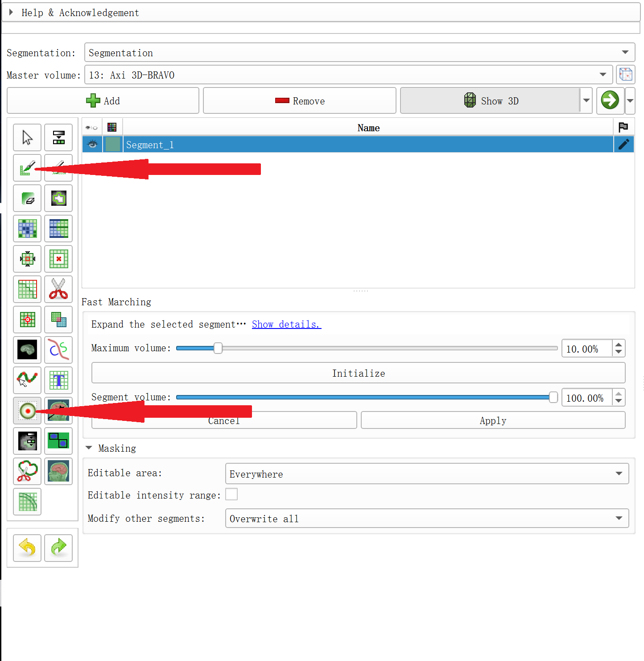Open the Modify other segments dropdown
The height and width of the screenshot is (661, 644).
click(619, 518)
